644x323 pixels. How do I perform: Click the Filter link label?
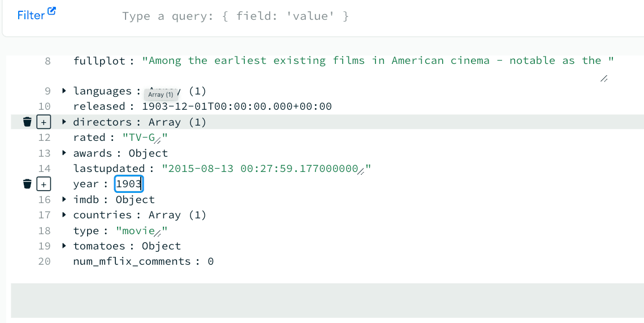(31, 15)
